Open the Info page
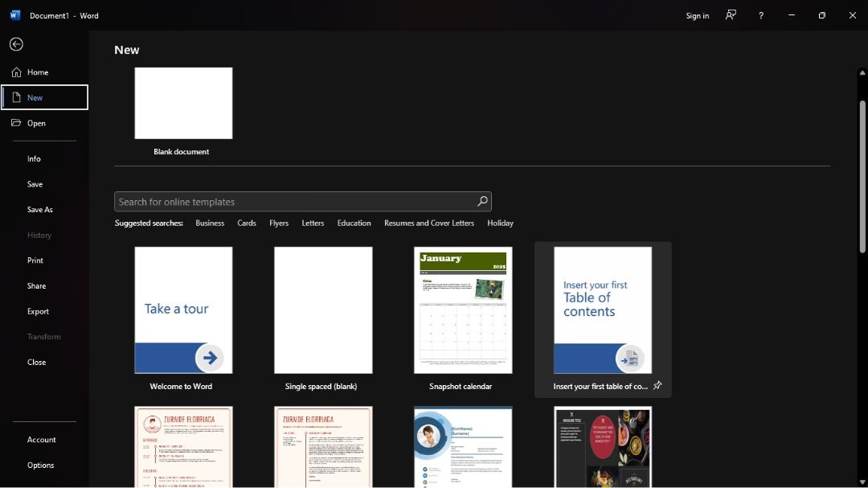 point(34,158)
